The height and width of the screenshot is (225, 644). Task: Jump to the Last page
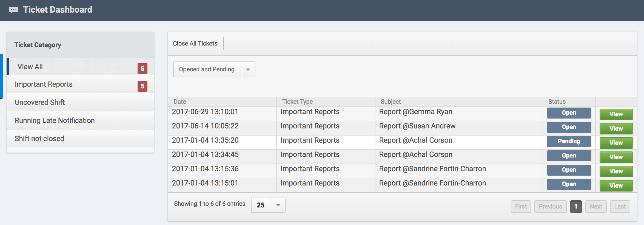[x=620, y=207]
